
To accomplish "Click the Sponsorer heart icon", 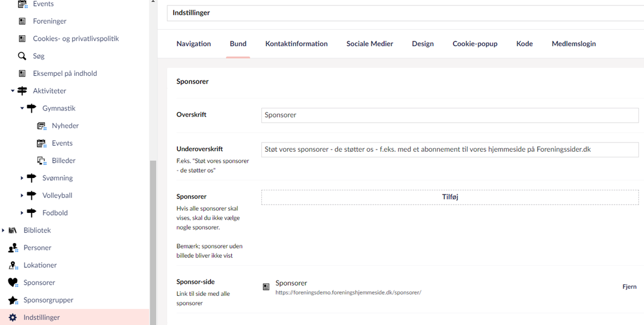I will tap(13, 283).
